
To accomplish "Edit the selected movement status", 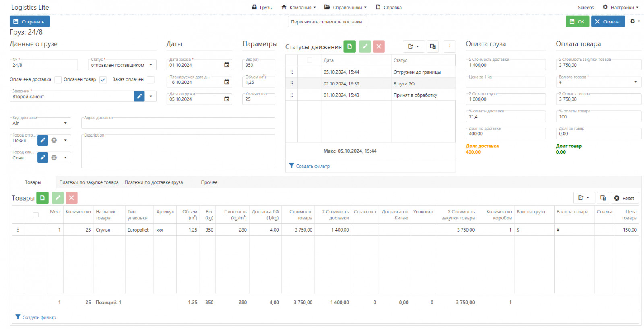I will point(365,47).
